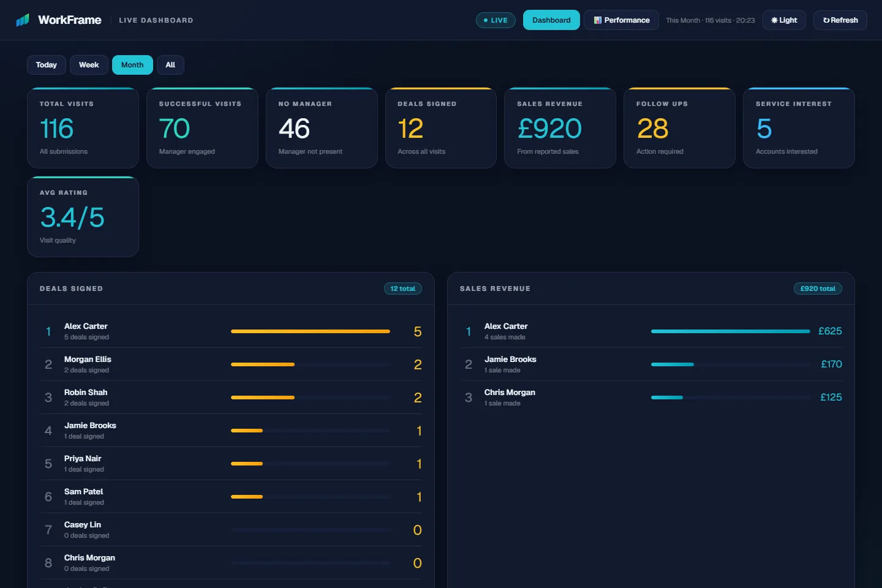Viewport: 882px width, 588px height.
Task: Open the Dashboard tab
Action: (x=551, y=20)
